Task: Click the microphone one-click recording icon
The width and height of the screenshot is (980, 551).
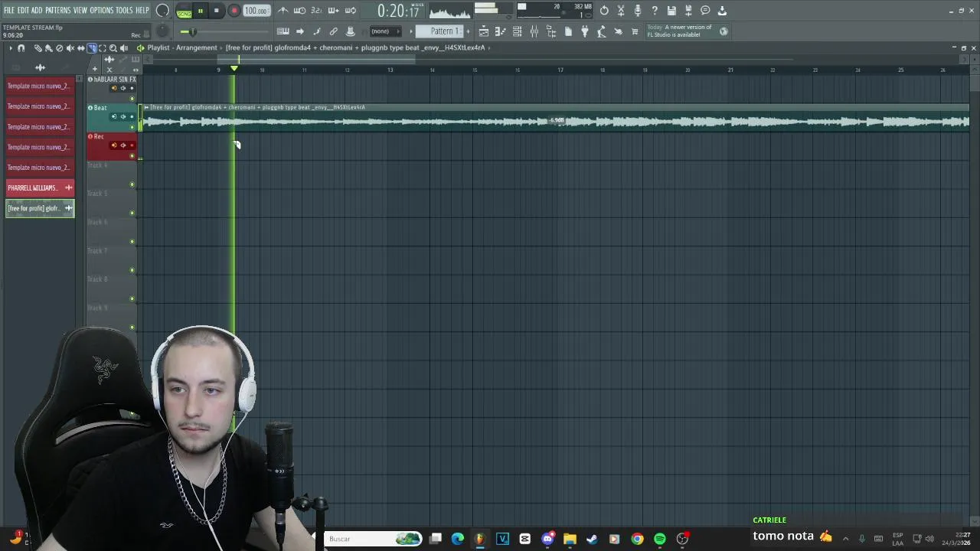Action: click(638, 11)
